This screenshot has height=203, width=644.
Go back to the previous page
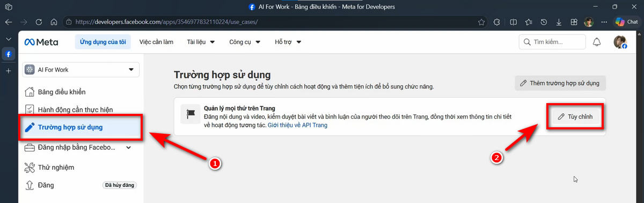9,22
